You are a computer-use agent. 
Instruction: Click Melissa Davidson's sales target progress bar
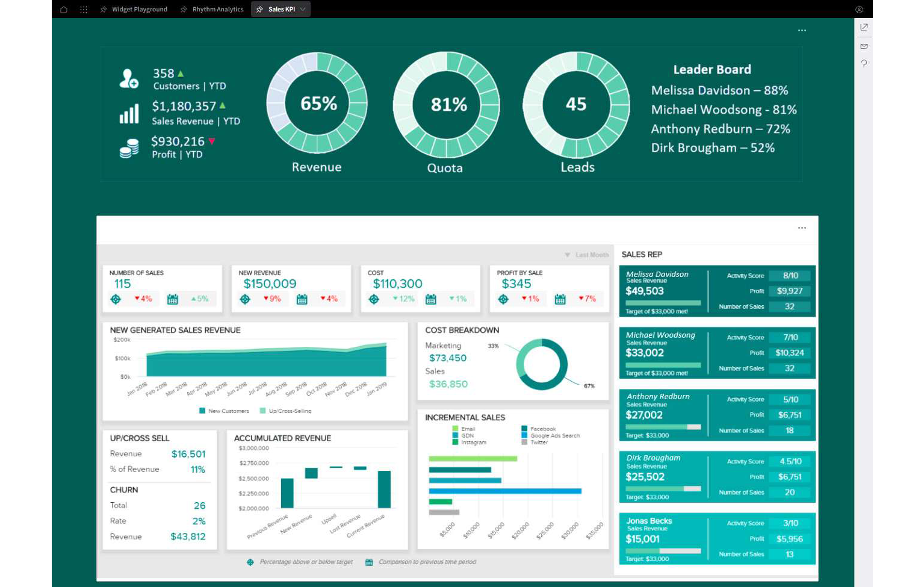point(663,303)
